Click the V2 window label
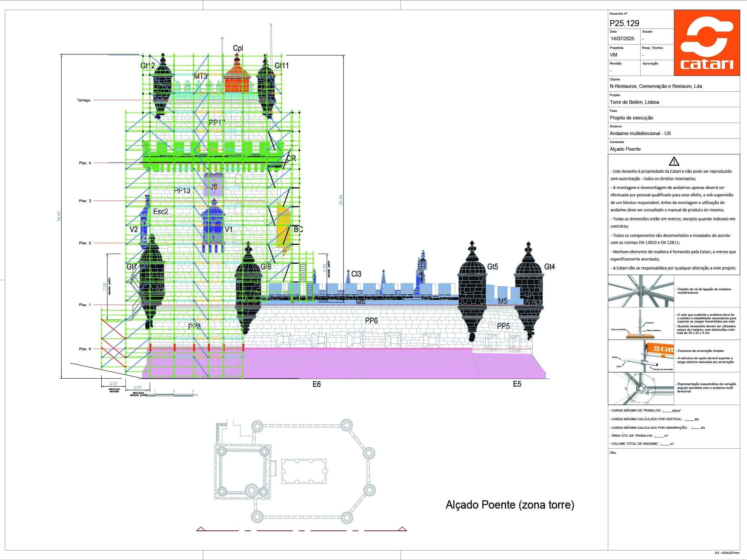 (134, 230)
